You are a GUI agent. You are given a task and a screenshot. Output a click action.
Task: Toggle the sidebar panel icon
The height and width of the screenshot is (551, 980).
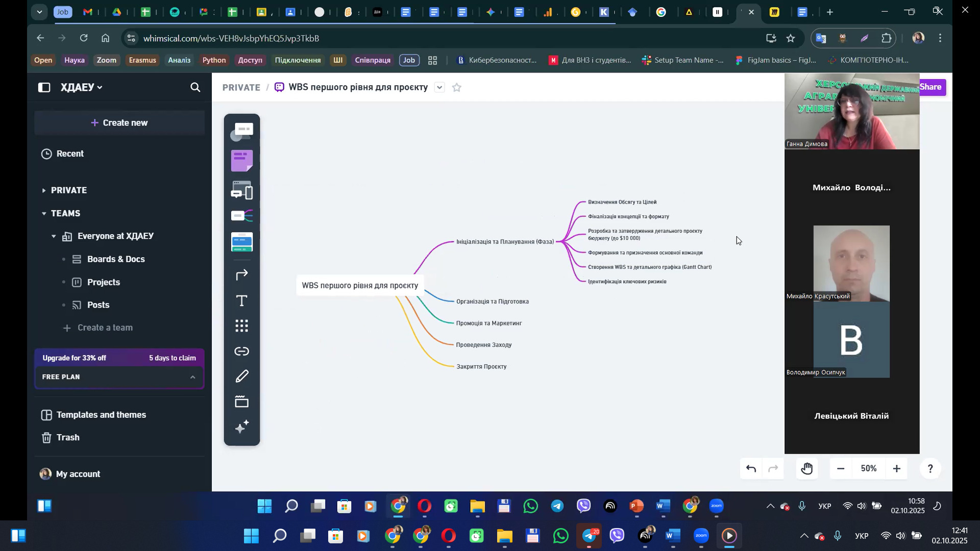[44, 87]
